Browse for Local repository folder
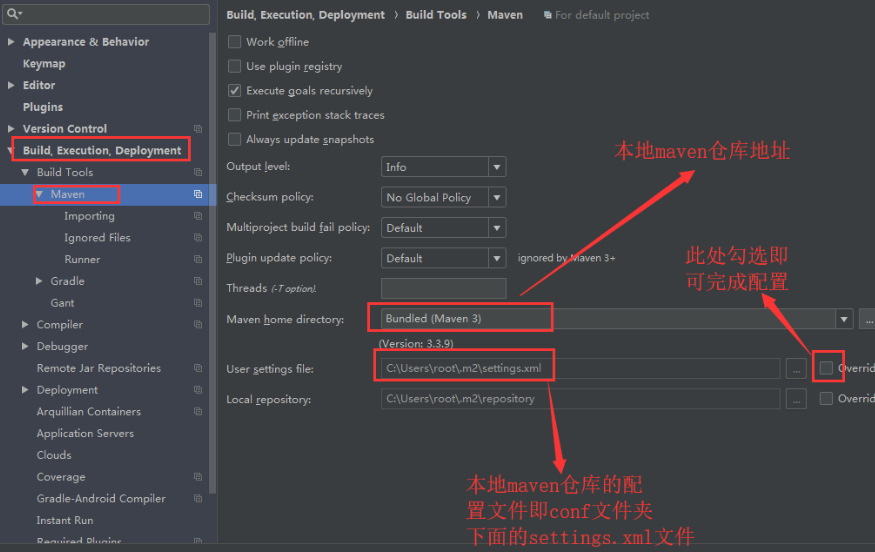This screenshot has height=552, width=875. tap(796, 399)
